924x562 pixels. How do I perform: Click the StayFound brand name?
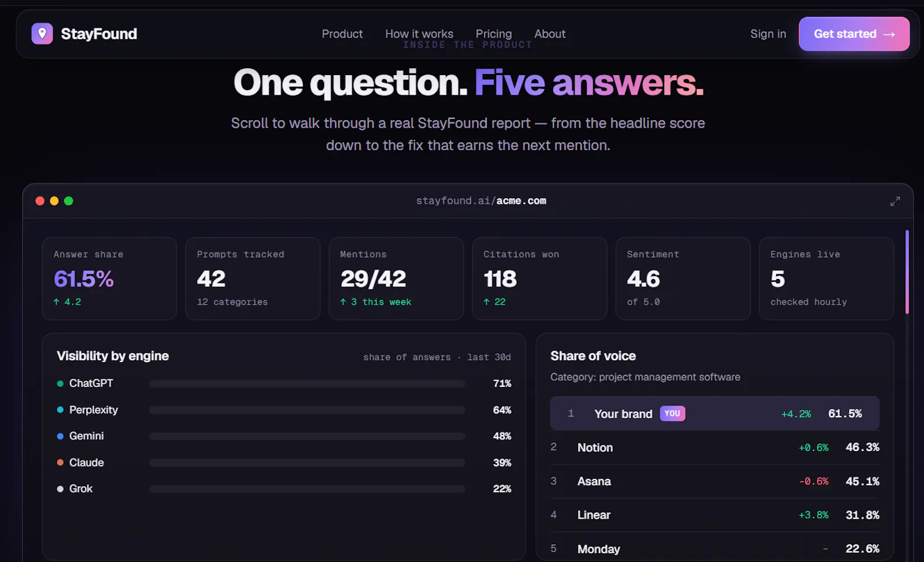coord(99,34)
